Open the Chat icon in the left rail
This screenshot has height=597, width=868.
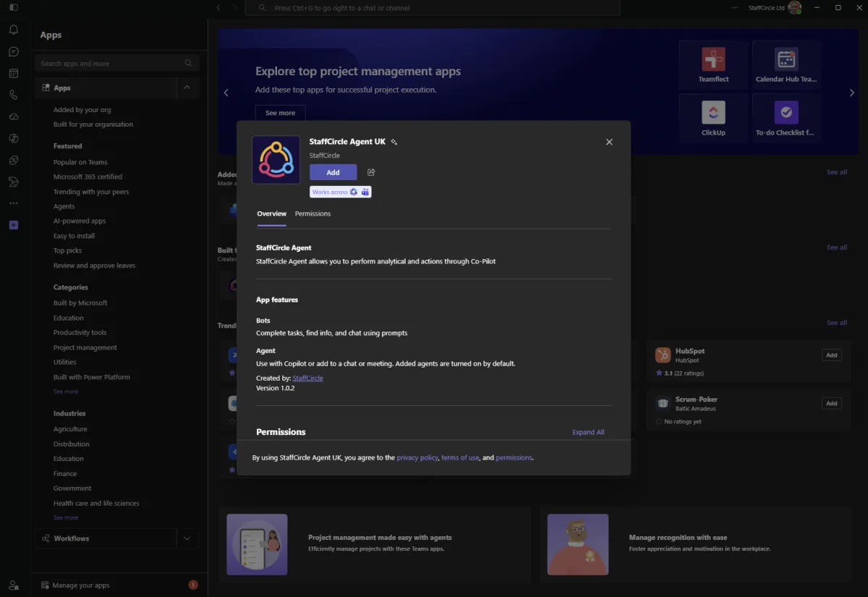[14, 51]
